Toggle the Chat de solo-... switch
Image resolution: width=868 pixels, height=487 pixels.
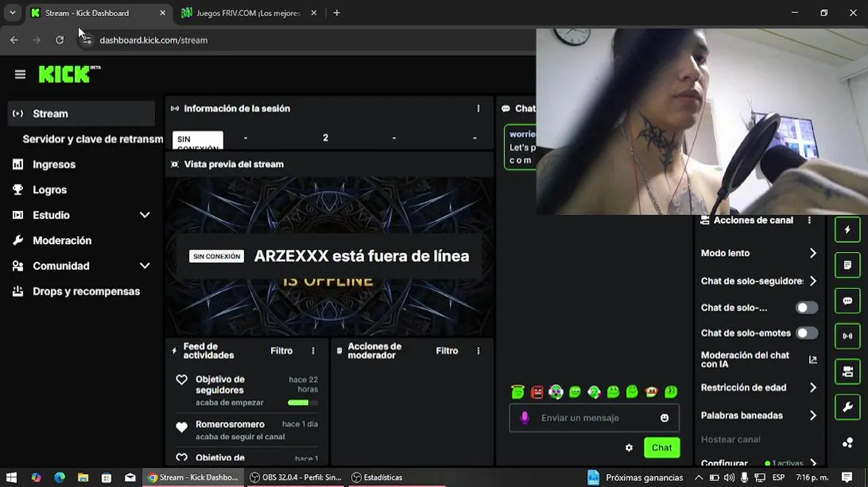(806, 308)
